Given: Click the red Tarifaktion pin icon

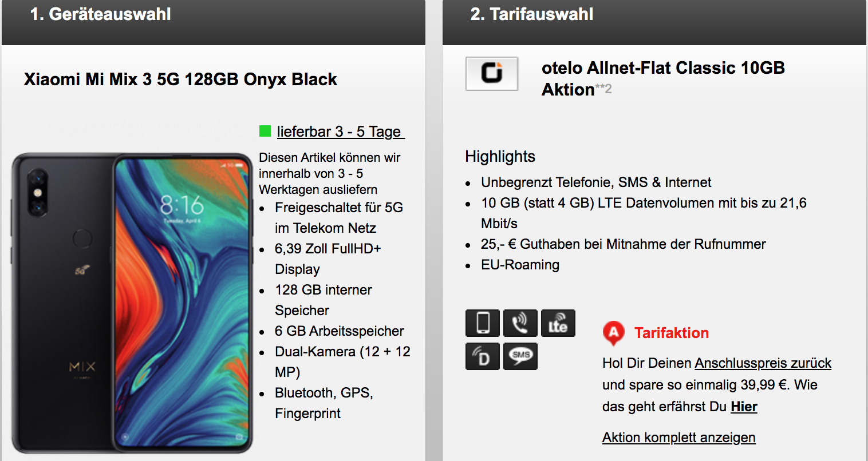Looking at the screenshot, I should coord(613,333).
